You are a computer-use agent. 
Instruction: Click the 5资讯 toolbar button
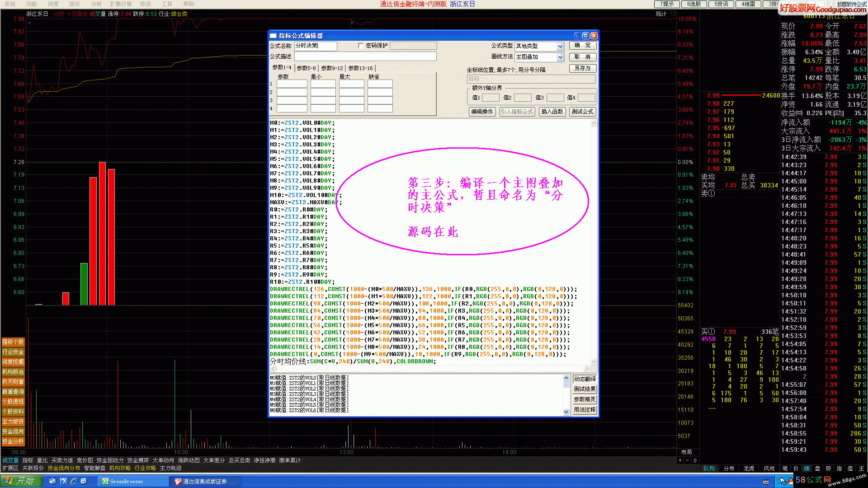(721, 4)
